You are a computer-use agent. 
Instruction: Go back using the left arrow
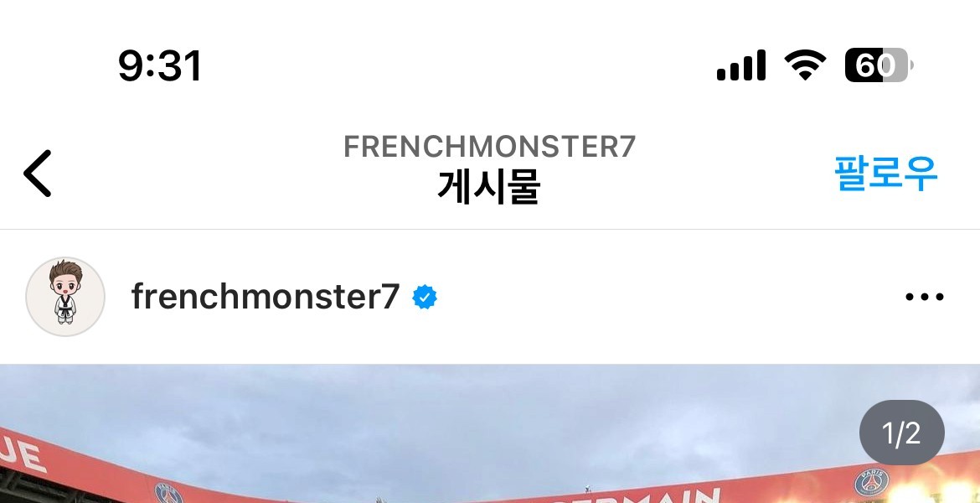[38, 174]
